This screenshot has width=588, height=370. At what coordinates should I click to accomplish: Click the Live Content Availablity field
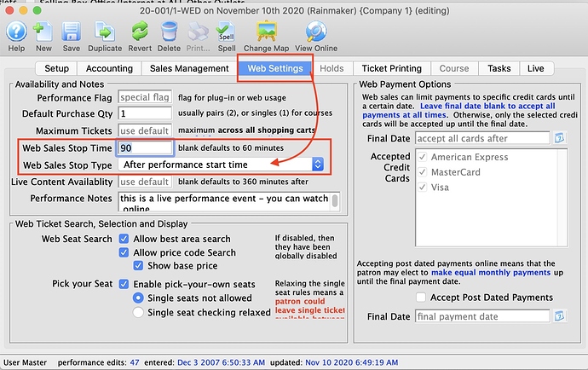(145, 182)
